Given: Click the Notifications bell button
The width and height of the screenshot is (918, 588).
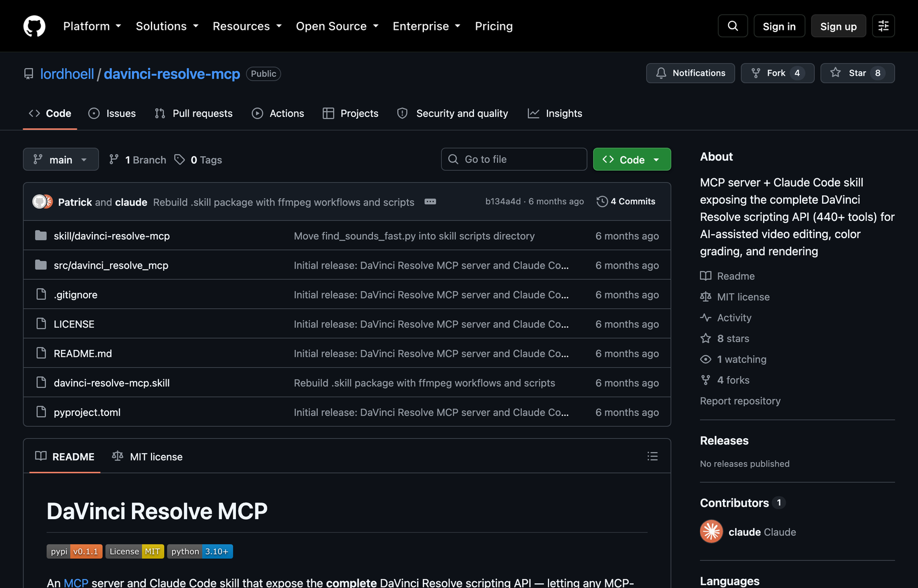Looking at the screenshot, I should (690, 73).
